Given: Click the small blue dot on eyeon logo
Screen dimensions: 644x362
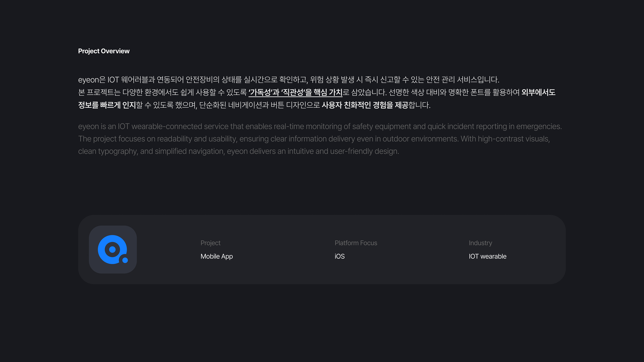Looking at the screenshot, I should point(125,260).
